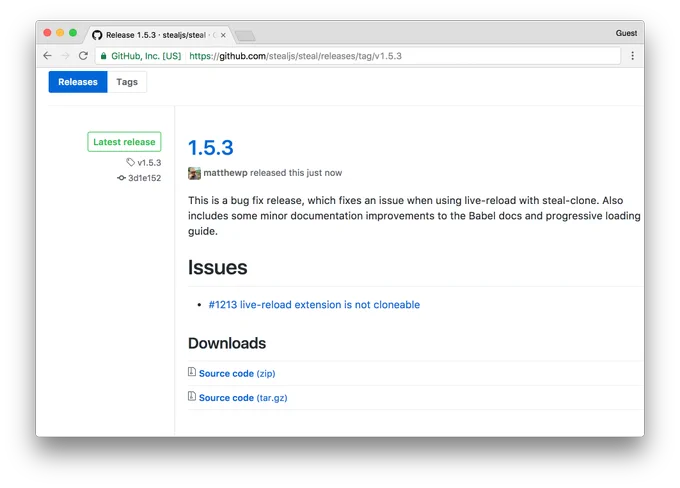Open commit 3d1e152 link
This screenshot has height=488, width=680.
coord(144,178)
